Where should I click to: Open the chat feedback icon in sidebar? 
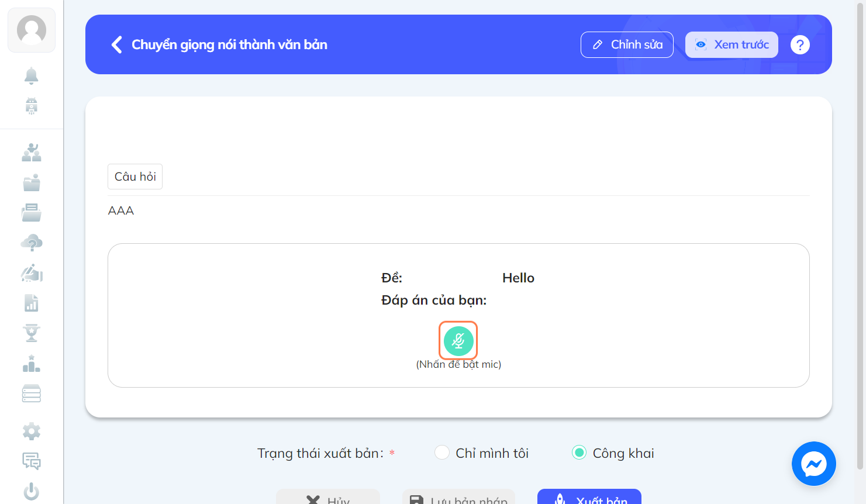[32, 461]
